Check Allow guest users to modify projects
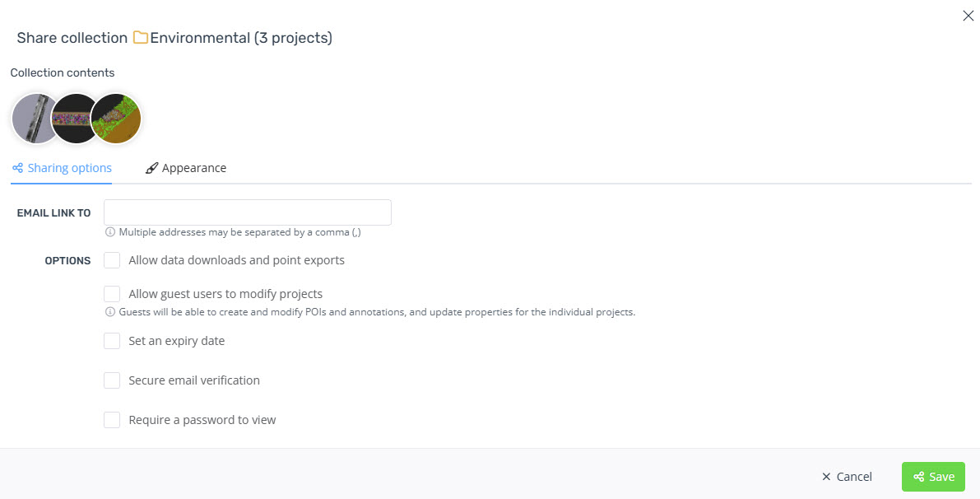This screenshot has width=980, height=499. [x=112, y=294]
